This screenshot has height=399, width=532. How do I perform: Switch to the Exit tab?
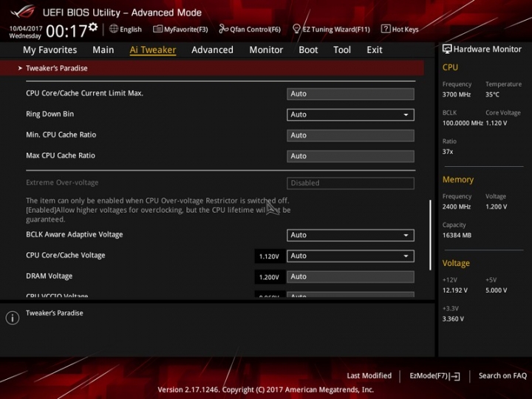pos(374,50)
